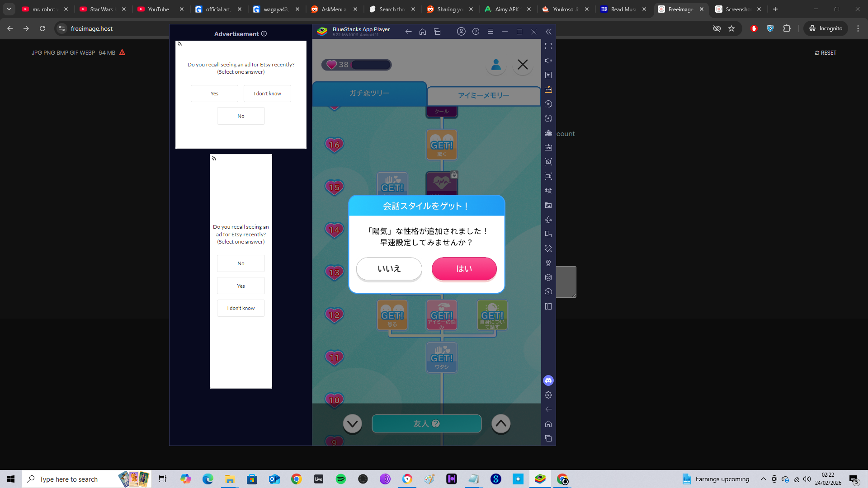Click the BlueStacks fullscreen icon
868x488 pixels.
[x=548, y=46]
